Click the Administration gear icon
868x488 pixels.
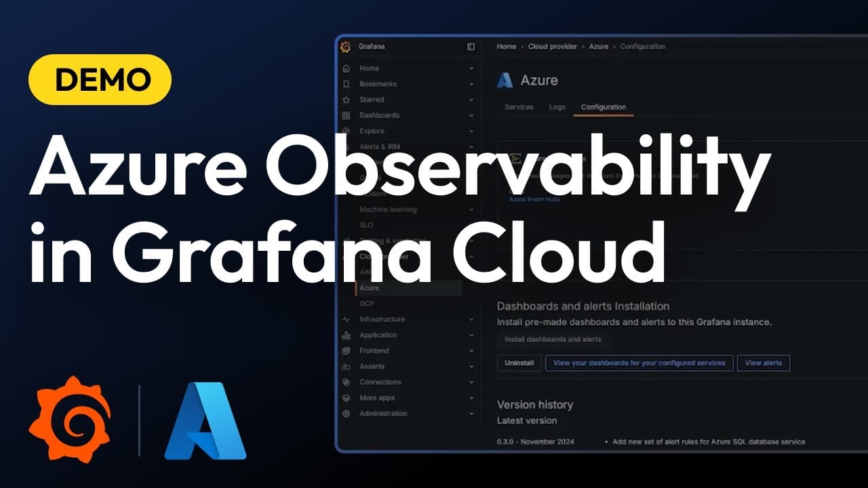point(346,413)
